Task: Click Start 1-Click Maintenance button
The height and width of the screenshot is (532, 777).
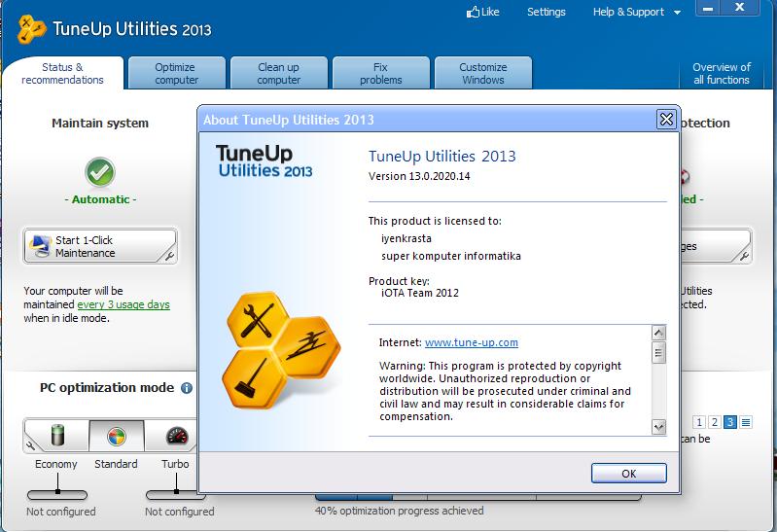Action: tap(100, 246)
